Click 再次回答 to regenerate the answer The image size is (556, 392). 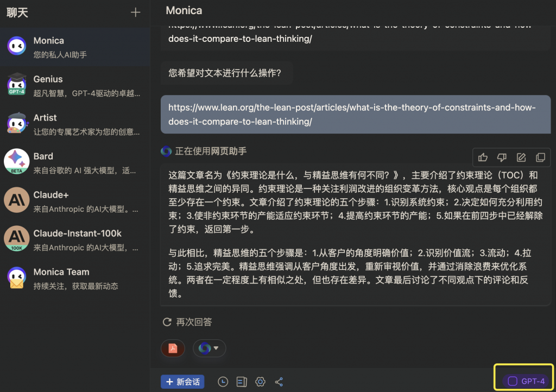pos(187,322)
